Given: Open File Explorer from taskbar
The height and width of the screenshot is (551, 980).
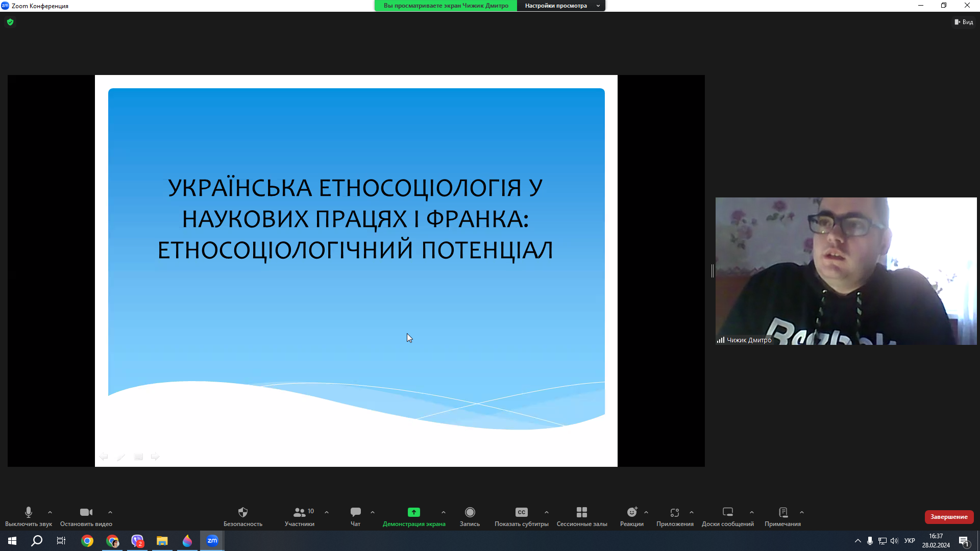Looking at the screenshot, I should [162, 541].
